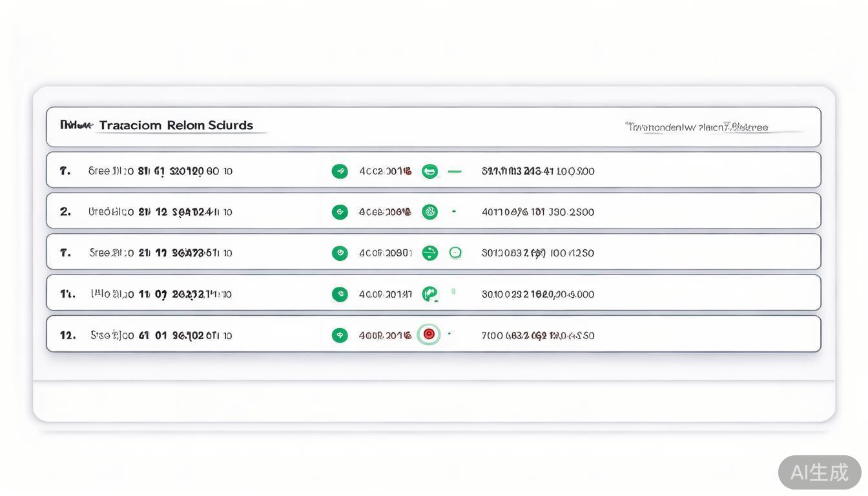This screenshot has width=868, height=496.
Task: Toggle the green dash switch in the first row
Action: (x=455, y=170)
